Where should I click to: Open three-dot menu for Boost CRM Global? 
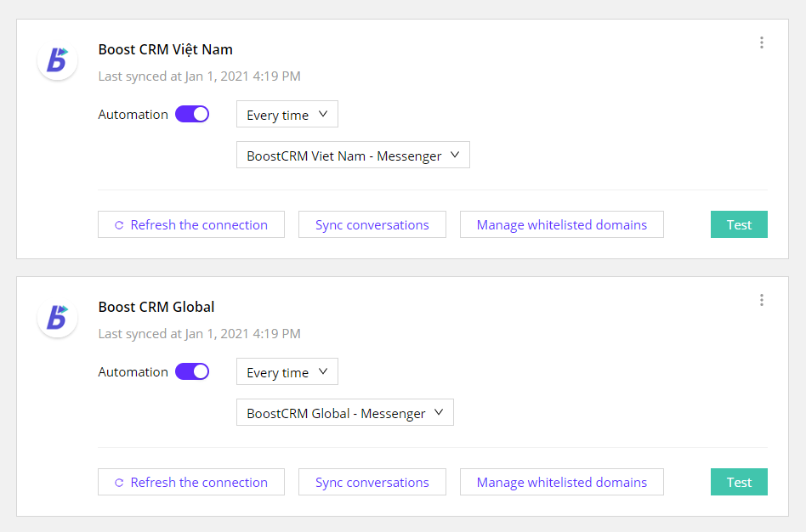[x=761, y=300]
